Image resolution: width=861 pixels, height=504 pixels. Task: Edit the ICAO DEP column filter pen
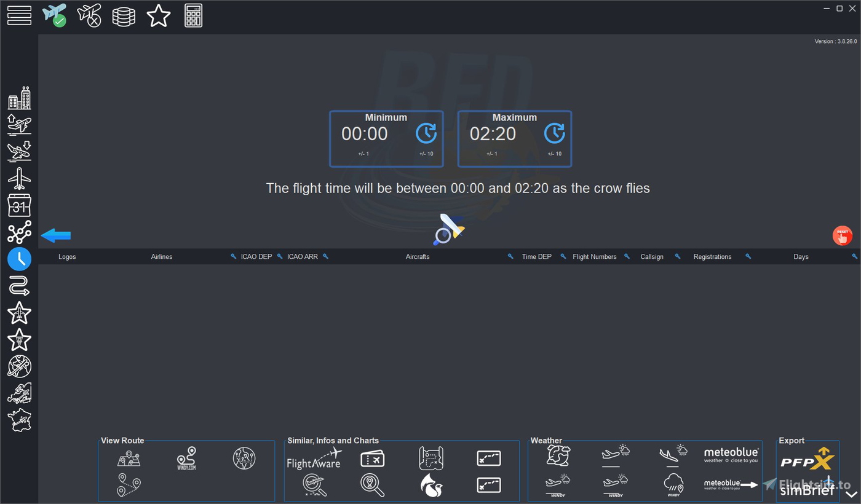coord(232,256)
